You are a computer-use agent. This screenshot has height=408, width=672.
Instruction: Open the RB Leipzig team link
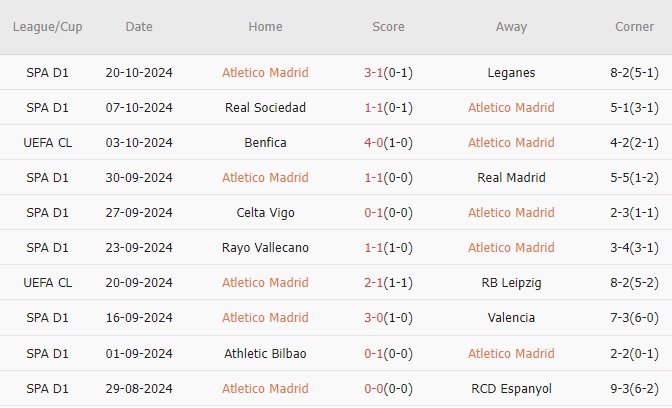[x=511, y=282]
